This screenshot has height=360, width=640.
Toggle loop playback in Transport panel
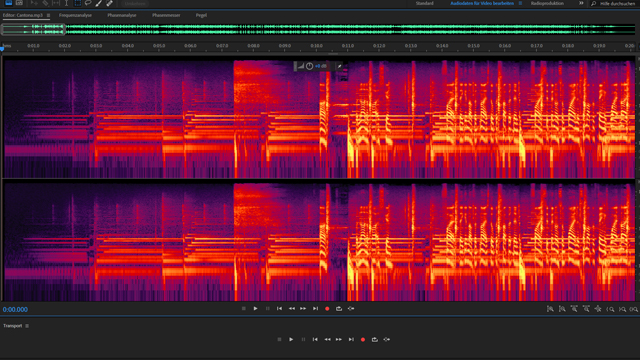[x=375, y=340]
